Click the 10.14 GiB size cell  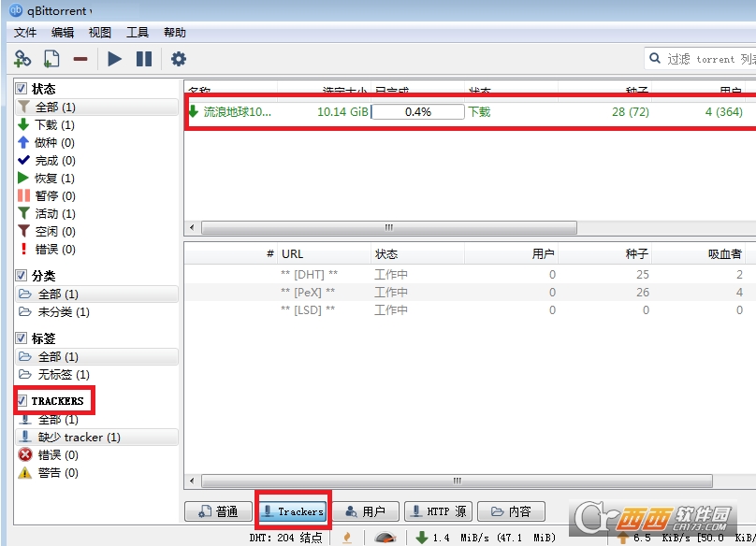point(342,112)
